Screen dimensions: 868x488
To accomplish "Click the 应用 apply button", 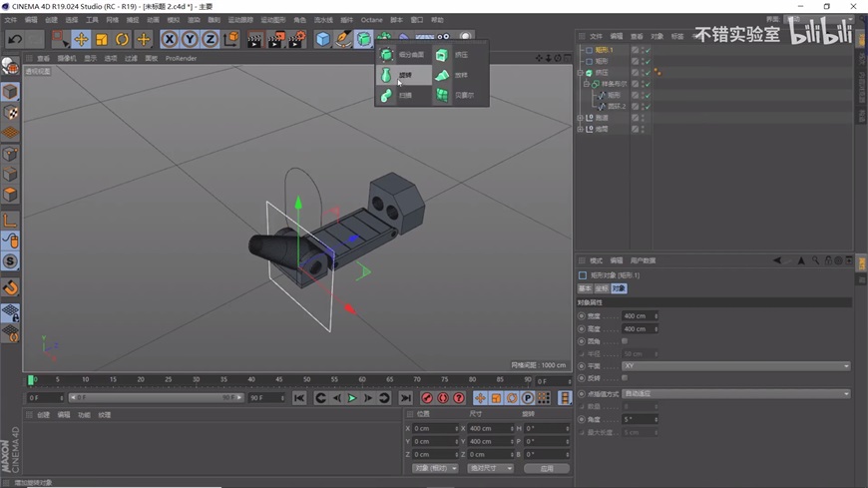I will click(546, 468).
